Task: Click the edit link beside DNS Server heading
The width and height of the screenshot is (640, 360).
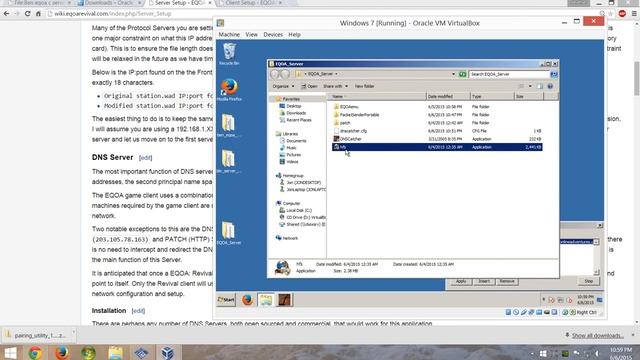Action: coord(145,158)
